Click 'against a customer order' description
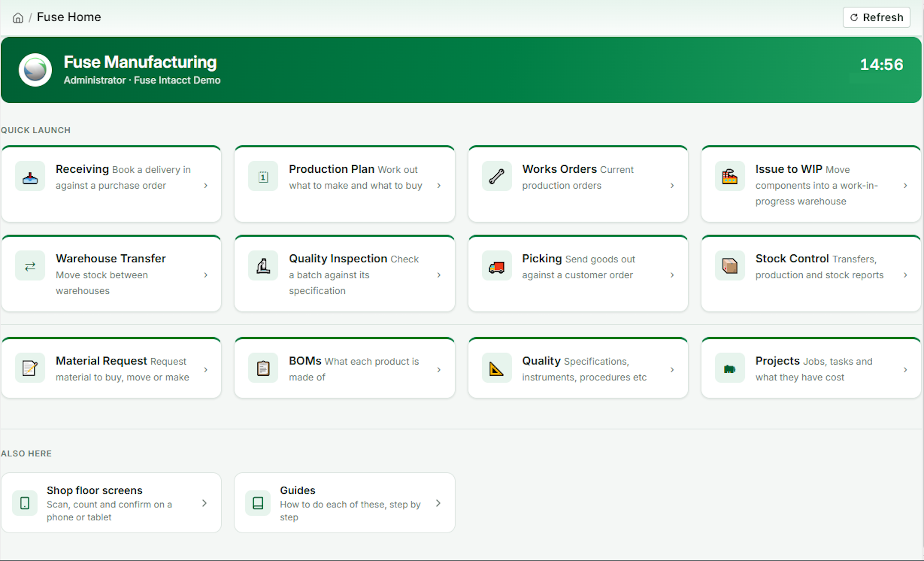This screenshot has width=924, height=561. tap(577, 275)
